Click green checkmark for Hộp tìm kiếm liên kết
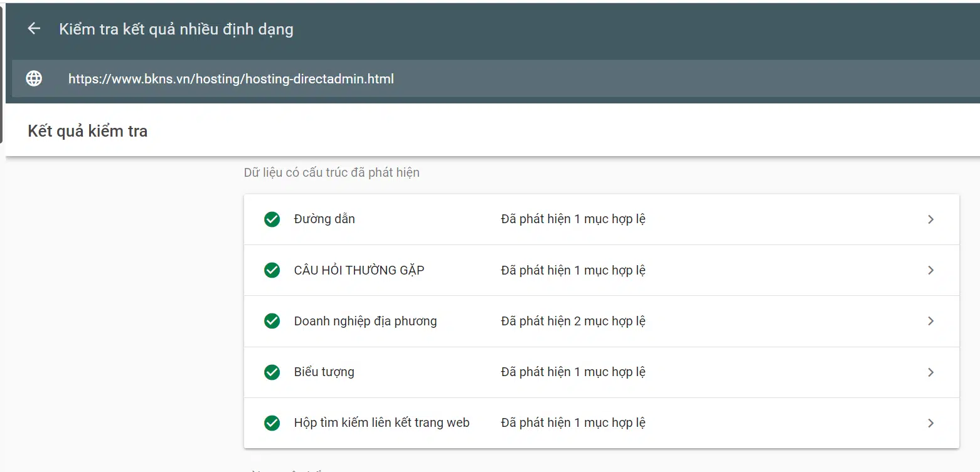 tap(272, 423)
